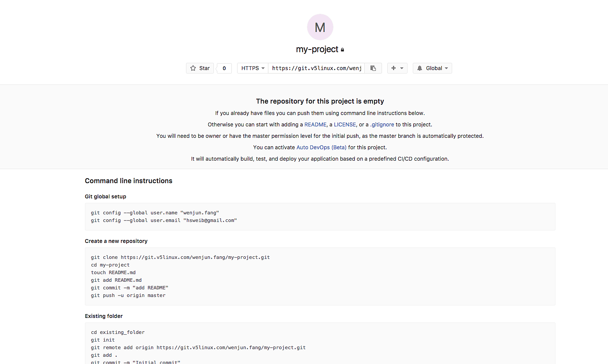Screen dimensions: 608x364
Task: Click the git clone command line
Action: coord(180,257)
